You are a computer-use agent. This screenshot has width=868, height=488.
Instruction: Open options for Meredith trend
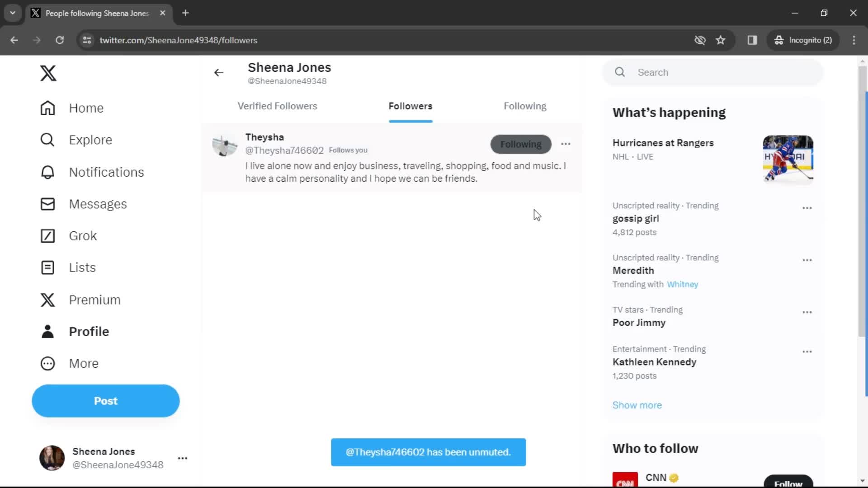point(807,260)
